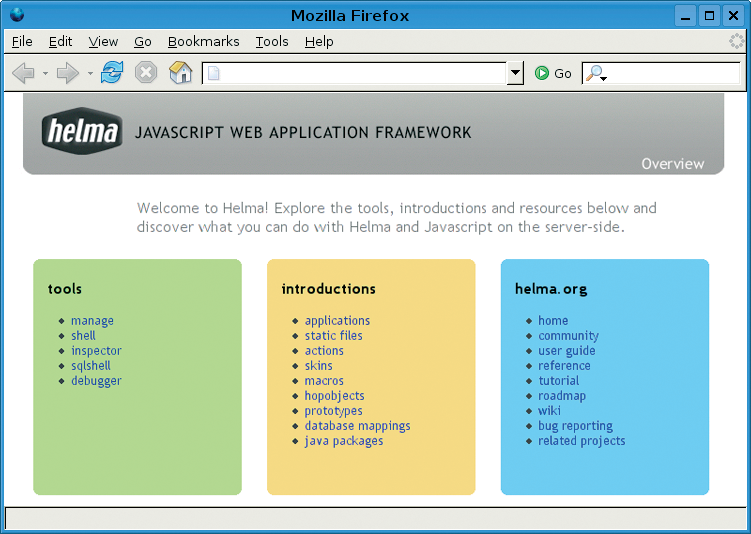The width and height of the screenshot is (751, 534).
Task: Visit the roadmap link
Action: [562, 396]
